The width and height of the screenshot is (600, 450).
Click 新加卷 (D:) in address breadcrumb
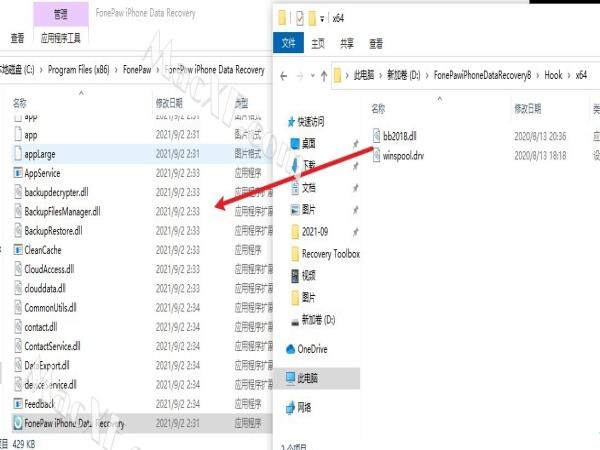point(403,75)
